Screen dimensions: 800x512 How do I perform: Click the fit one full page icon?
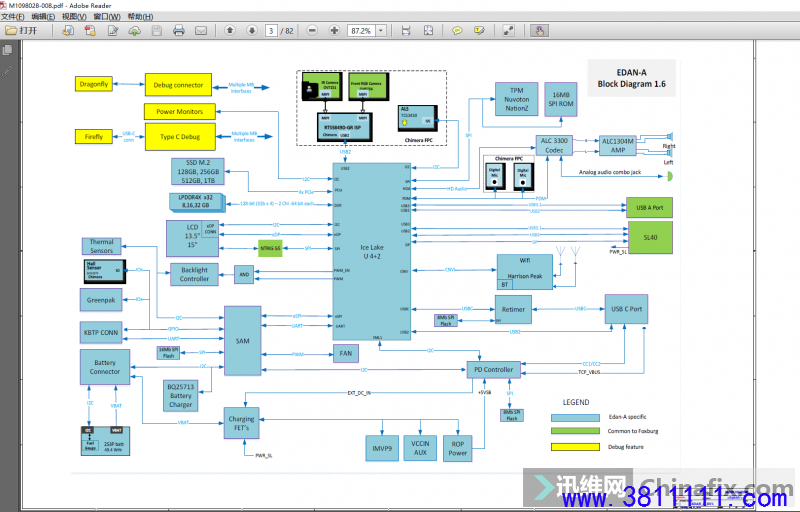point(429,31)
